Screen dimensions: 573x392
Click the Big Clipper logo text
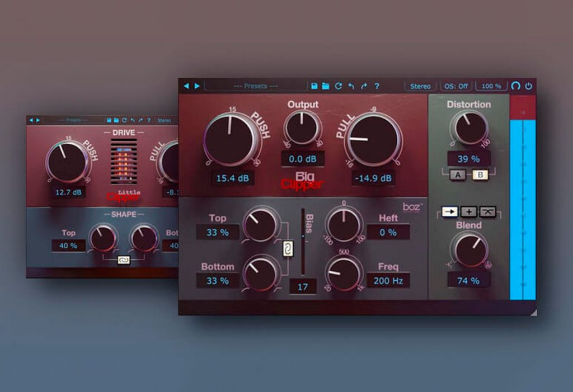(x=303, y=181)
